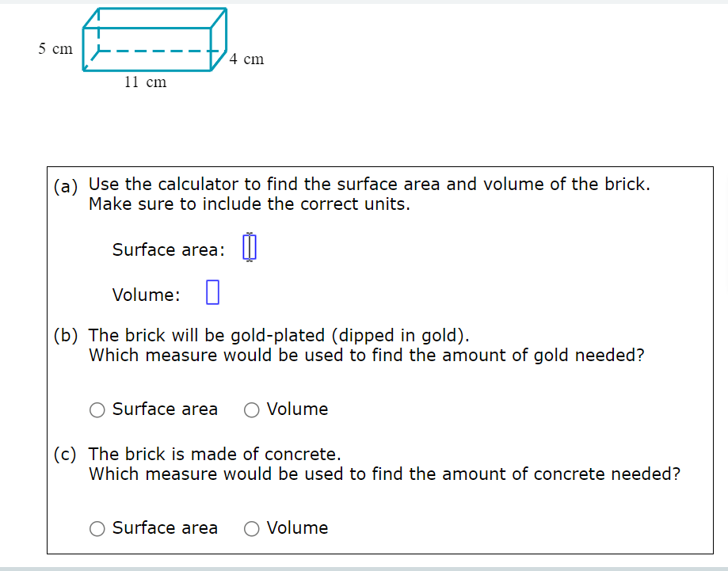Click the 4 cm depth label
The image size is (728, 571).
[246, 59]
